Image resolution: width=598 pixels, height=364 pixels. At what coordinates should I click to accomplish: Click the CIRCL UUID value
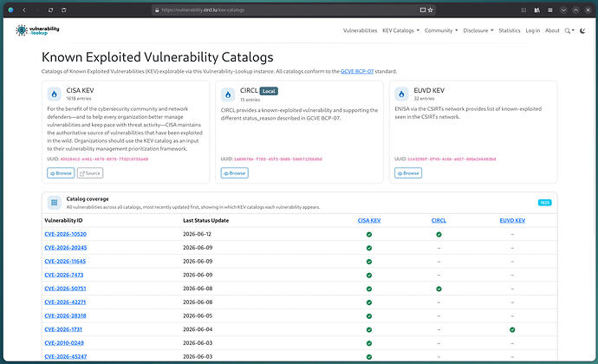(277, 159)
